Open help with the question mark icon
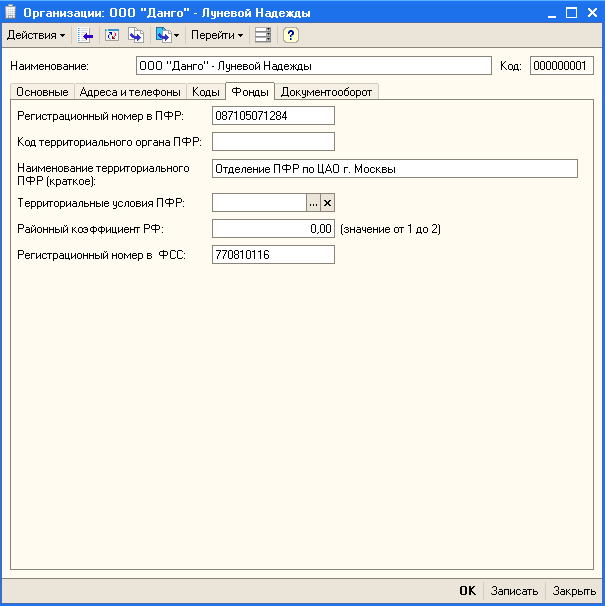 point(290,35)
